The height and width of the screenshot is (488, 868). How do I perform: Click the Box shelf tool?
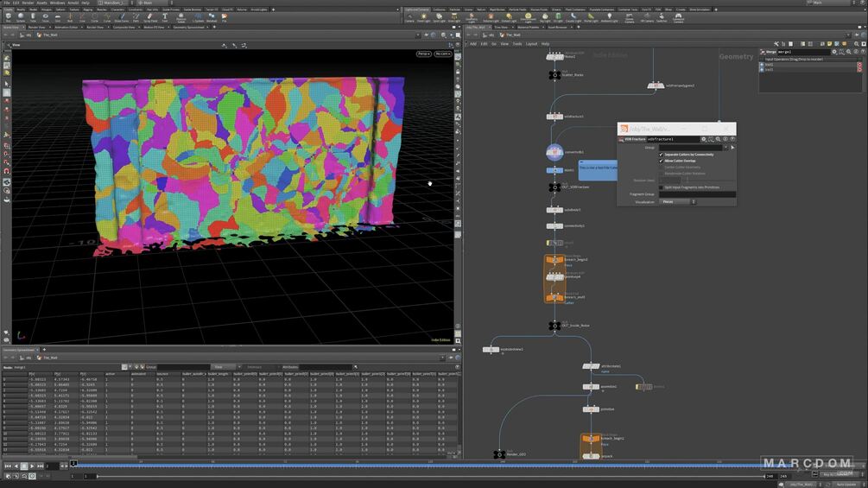coord(9,16)
